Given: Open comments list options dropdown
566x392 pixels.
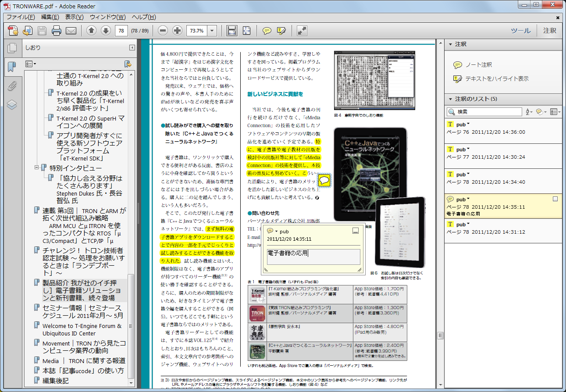Looking at the screenshot, I should (x=555, y=112).
